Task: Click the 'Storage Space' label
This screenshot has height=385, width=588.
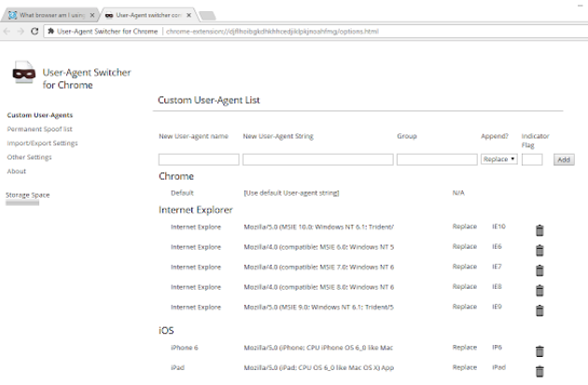Action: click(x=27, y=195)
